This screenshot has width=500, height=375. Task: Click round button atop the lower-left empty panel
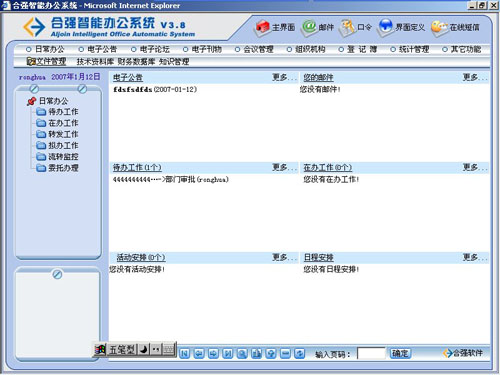(x=57, y=274)
